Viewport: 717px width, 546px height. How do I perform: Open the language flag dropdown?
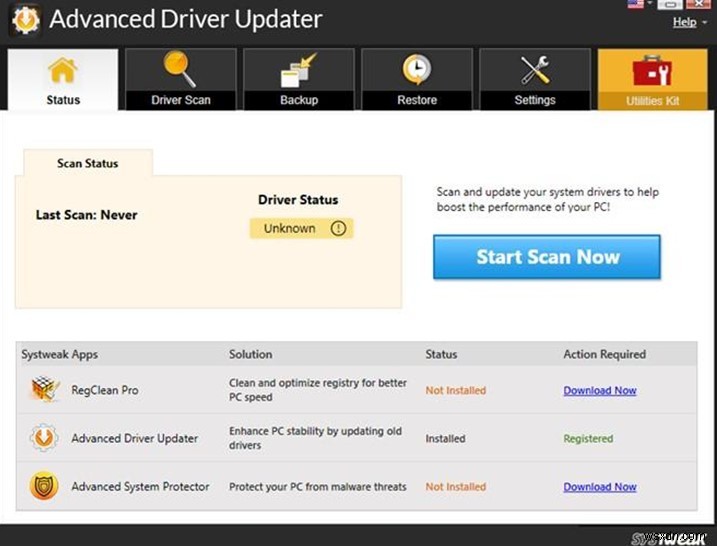click(640, 4)
